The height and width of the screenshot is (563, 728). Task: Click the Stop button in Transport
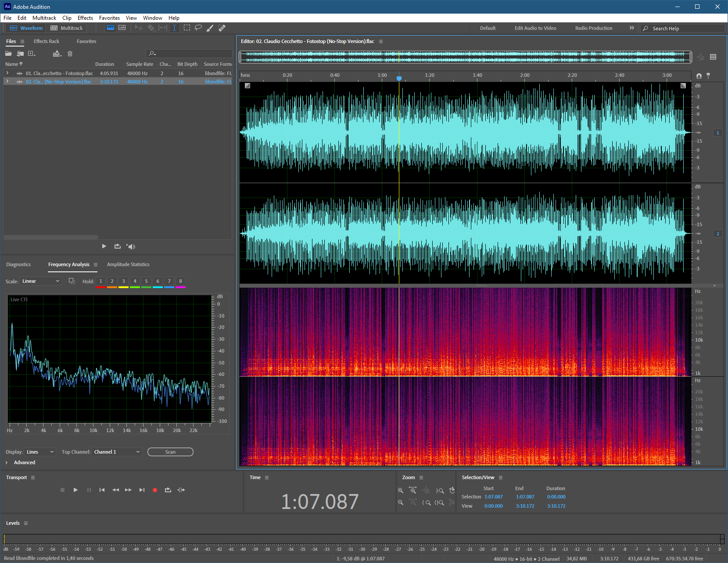coord(62,490)
